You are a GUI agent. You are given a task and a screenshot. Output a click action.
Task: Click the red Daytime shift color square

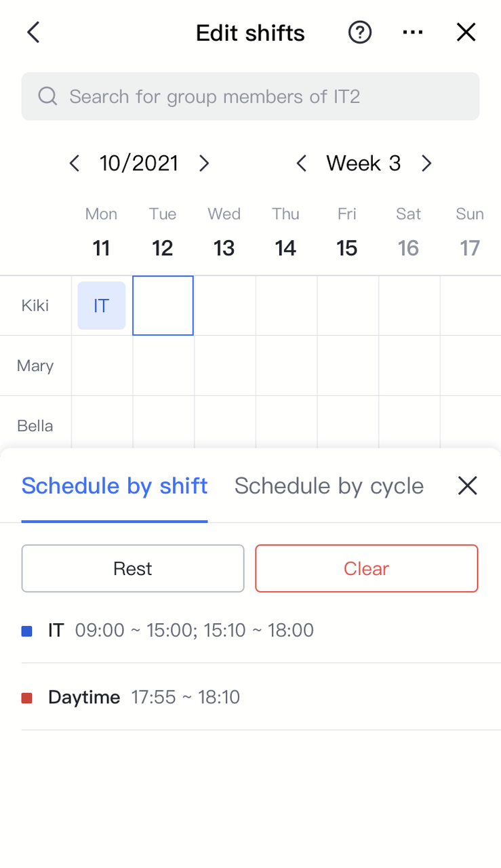[x=27, y=698]
